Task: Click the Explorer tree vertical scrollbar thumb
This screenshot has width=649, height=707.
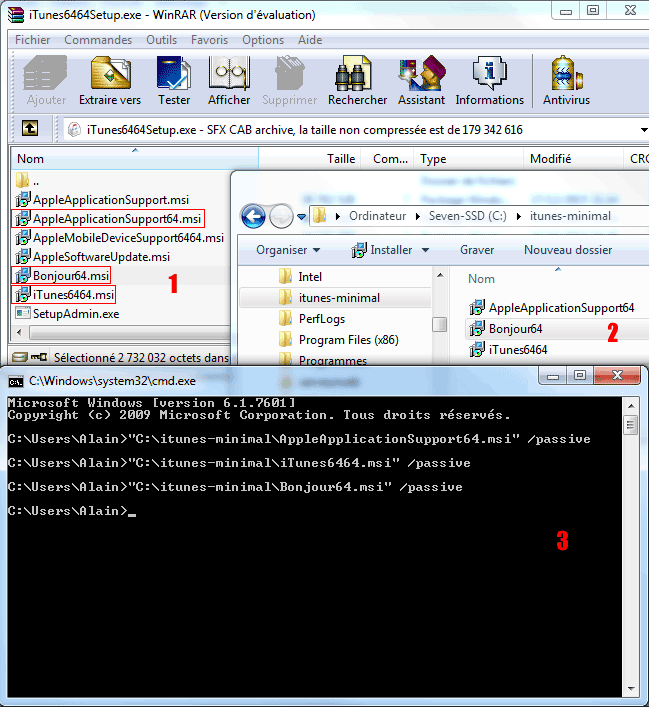Action: (x=440, y=324)
